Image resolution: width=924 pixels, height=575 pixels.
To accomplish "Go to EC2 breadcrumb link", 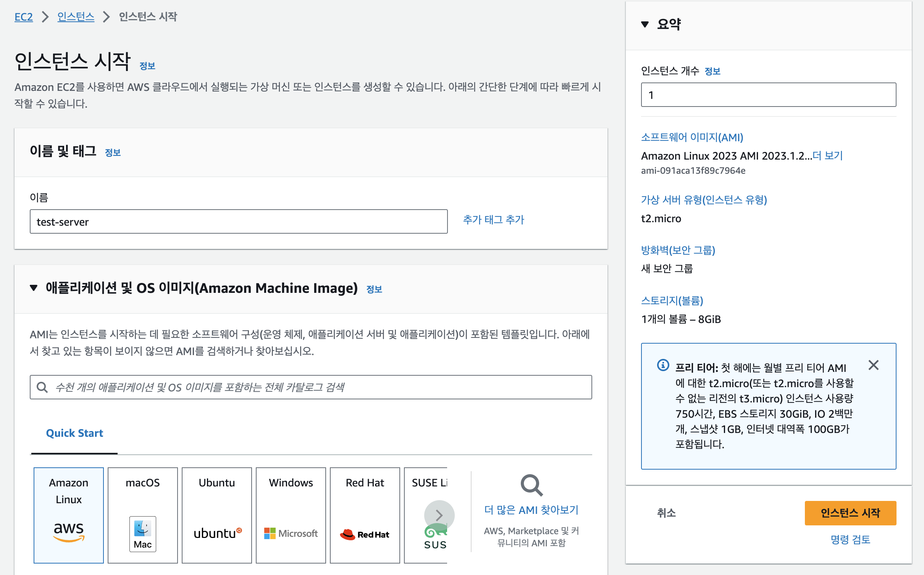I will (23, 17).
